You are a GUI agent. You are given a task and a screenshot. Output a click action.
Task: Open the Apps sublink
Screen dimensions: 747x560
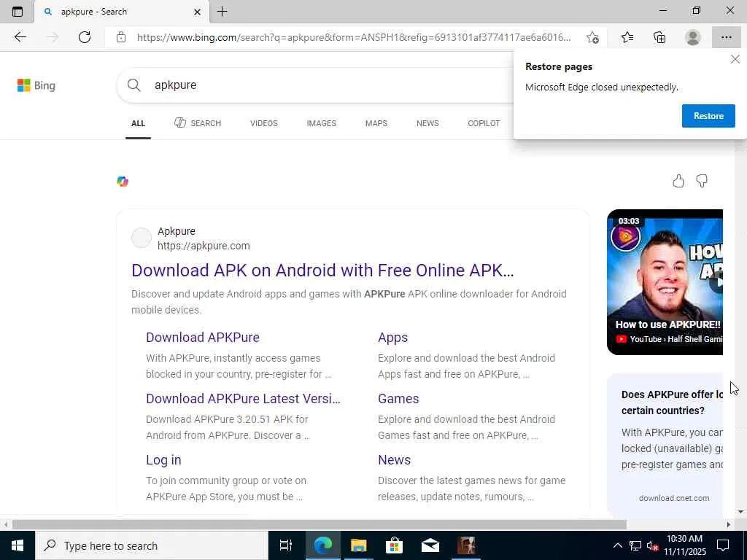click(393, 337)
